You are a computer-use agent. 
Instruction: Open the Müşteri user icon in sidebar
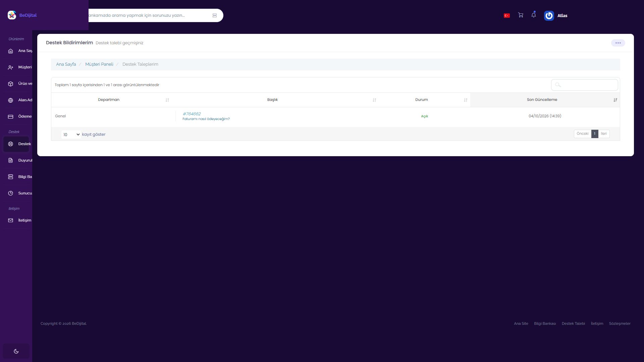pos(10,67)
